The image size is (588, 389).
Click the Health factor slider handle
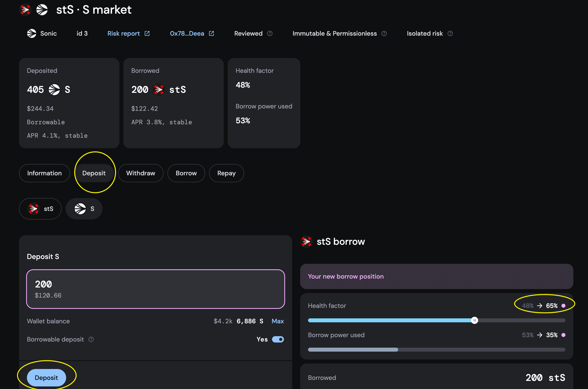pyautogui.click(x=474, y=320)
